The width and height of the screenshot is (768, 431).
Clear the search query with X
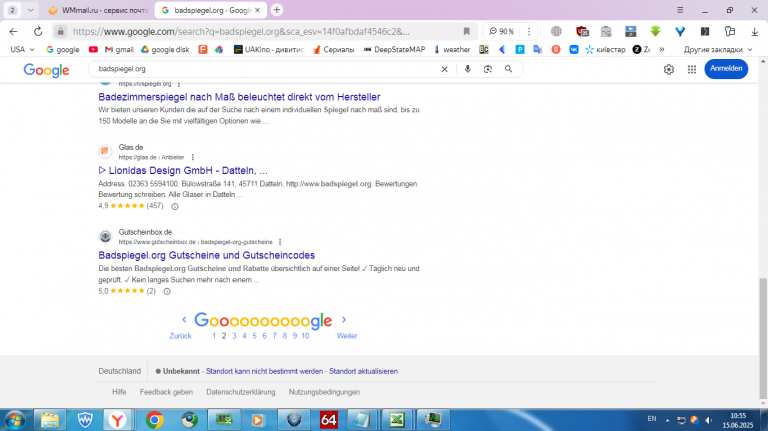click(444, 69)
